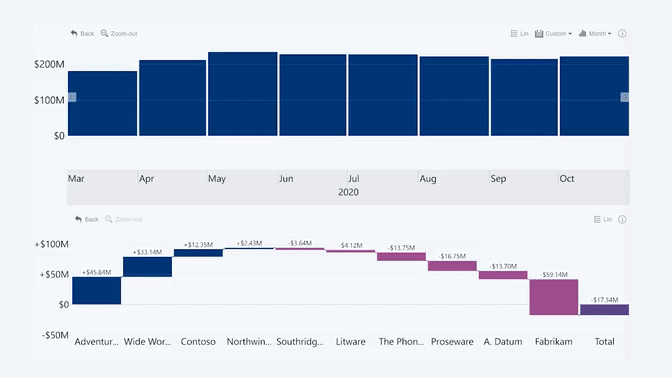
Task: Select the Jul column bar
Action: point(383,95)
